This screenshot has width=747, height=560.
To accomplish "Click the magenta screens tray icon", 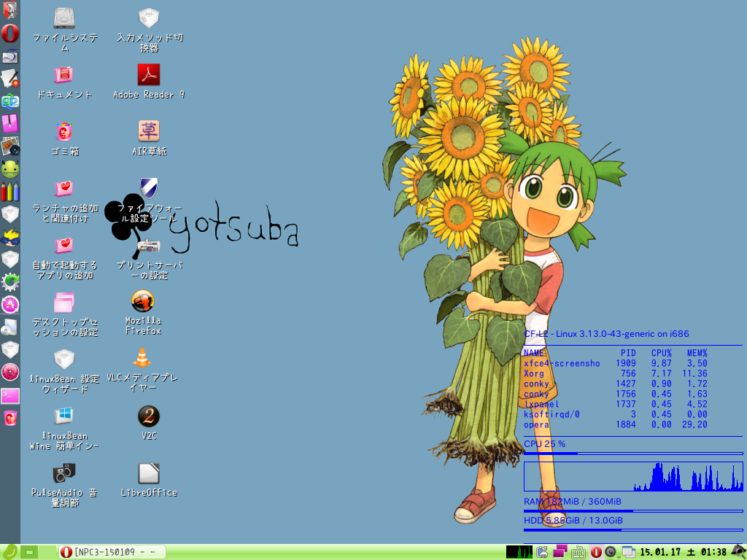I will click(560, 552).
